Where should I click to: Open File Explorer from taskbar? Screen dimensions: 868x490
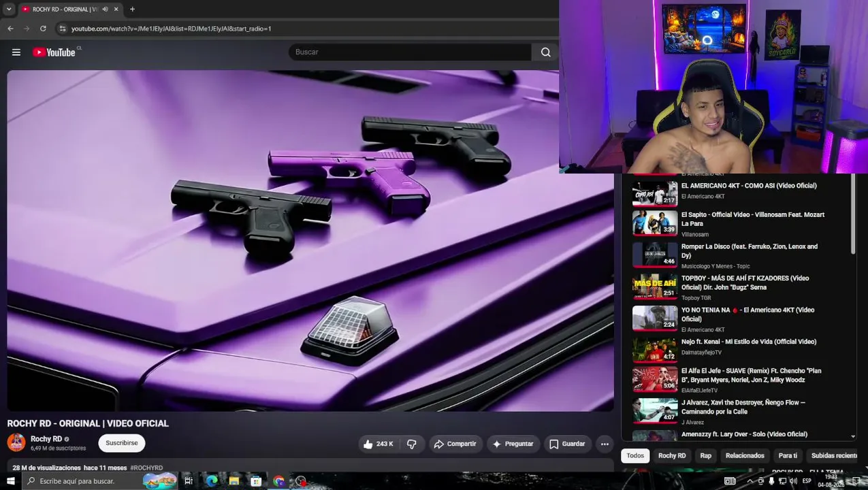point(234,481)
